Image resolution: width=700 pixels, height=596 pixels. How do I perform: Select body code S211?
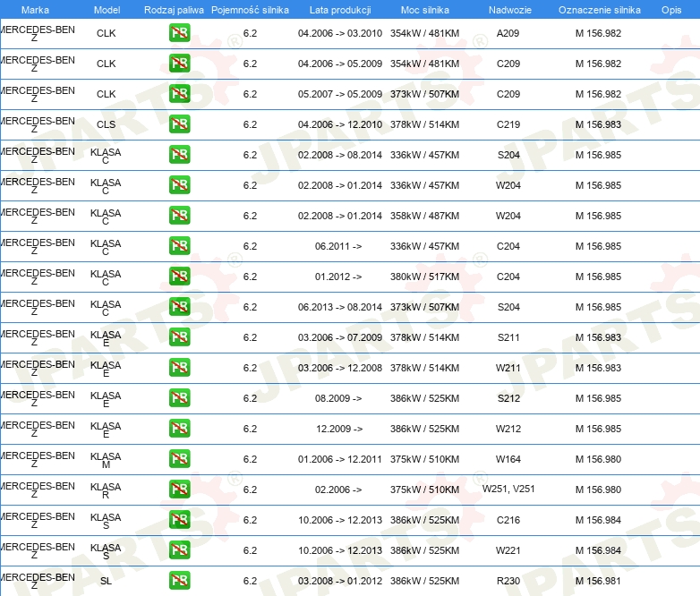tap(508, 337)
